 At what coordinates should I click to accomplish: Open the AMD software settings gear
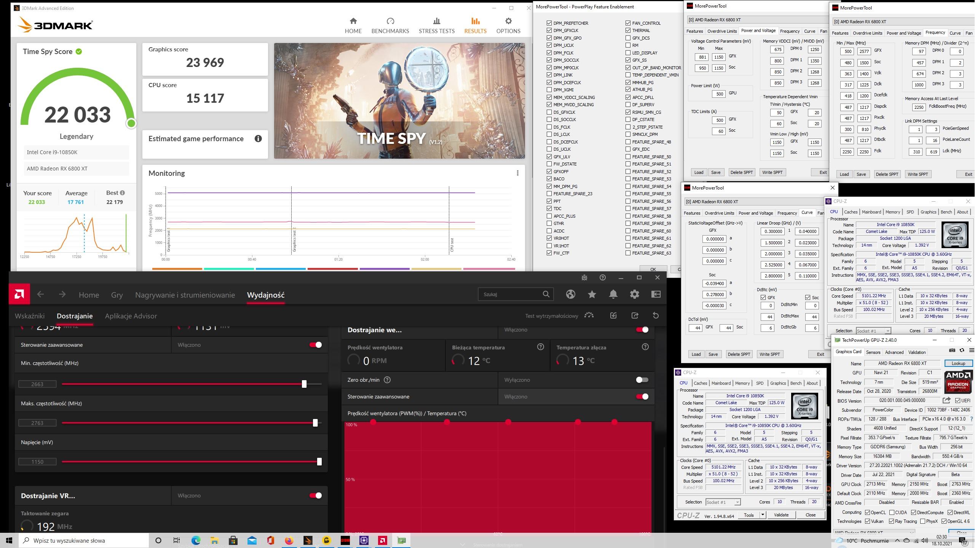634,294
